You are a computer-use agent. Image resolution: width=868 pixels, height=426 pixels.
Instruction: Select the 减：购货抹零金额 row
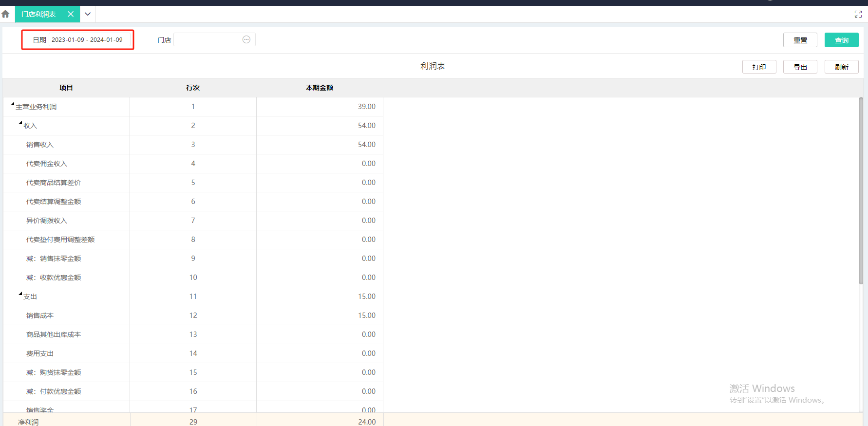(193, 372)
